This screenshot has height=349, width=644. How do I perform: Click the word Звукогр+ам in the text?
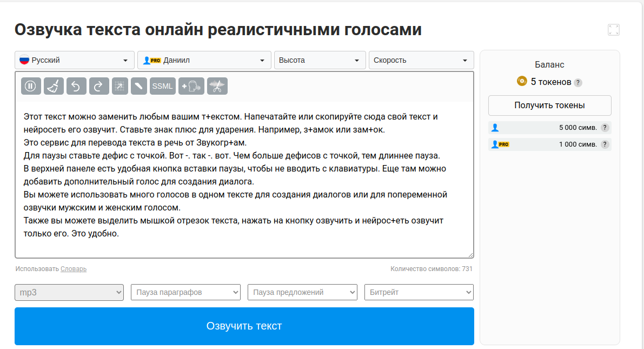point(221,143)
